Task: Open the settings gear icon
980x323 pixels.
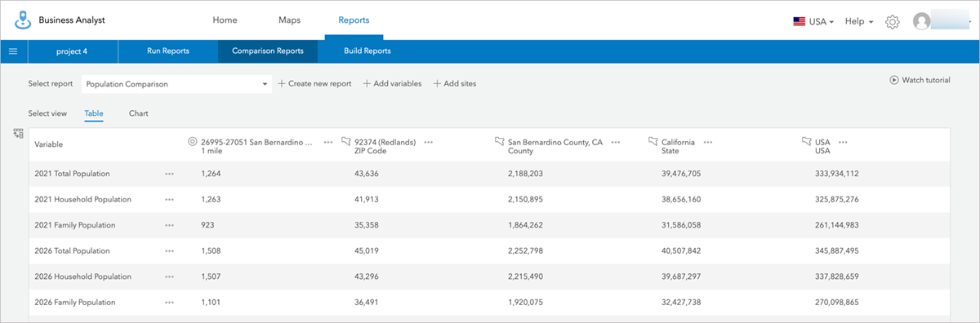Action: (x=893, y=21)
